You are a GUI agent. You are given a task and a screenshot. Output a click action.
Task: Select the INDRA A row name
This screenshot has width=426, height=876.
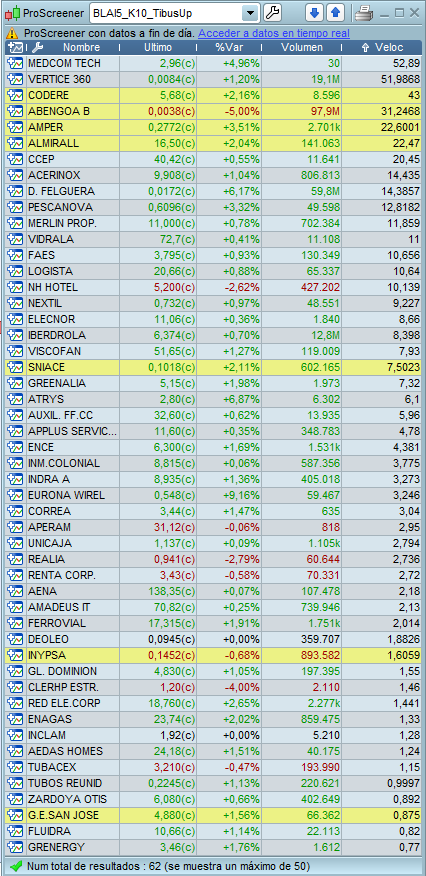coord(48,479)
